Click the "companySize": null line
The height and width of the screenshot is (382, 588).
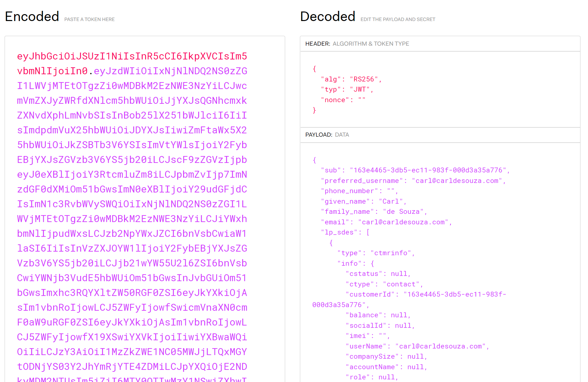387,356
